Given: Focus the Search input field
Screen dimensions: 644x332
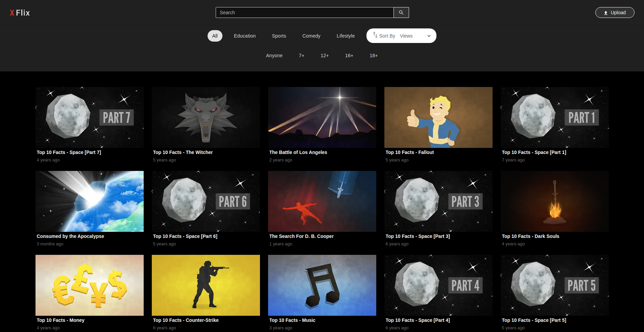Looking at the screenshot, I should [304, 13].
